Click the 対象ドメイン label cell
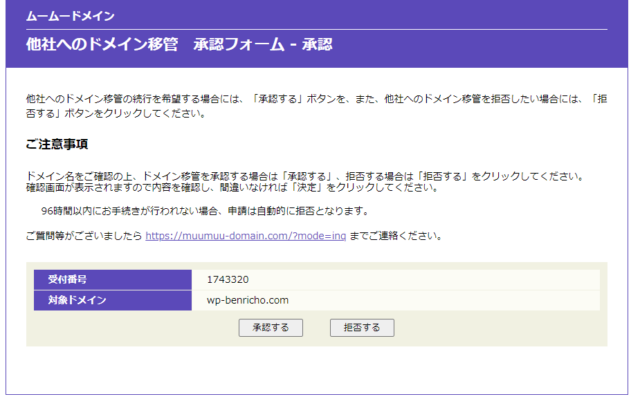Viewport: 640px width, 408px height. click(113, 300)
